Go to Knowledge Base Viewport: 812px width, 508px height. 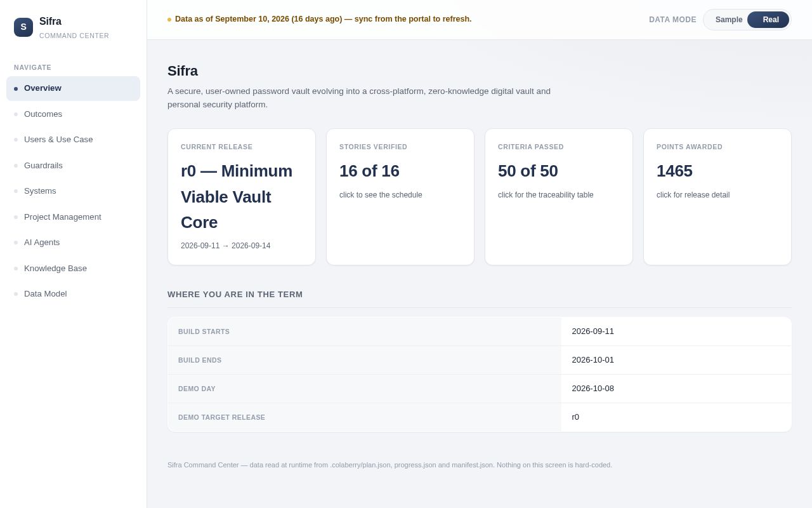[x=73, y=269]
